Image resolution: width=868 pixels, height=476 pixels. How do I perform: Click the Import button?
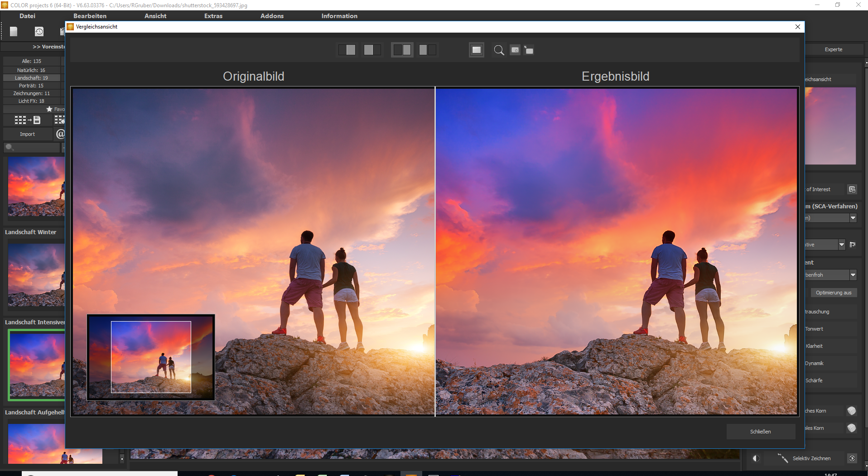[27, 134]
